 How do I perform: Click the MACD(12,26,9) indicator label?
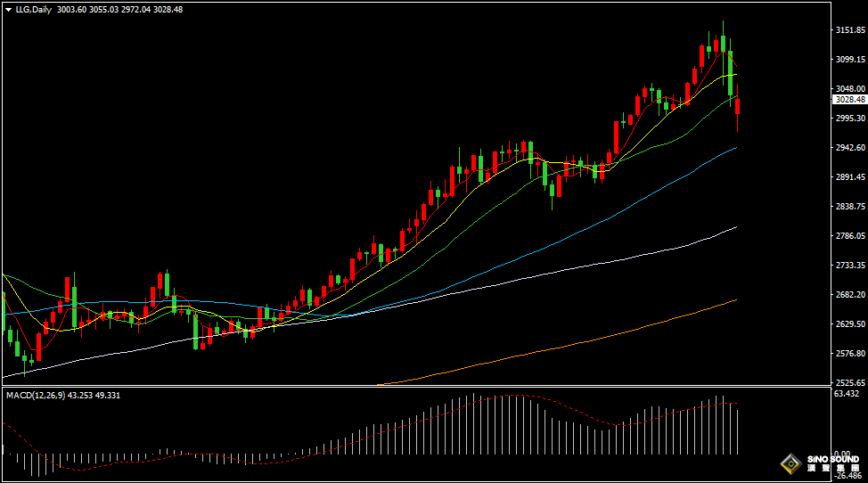pos(36,395)
